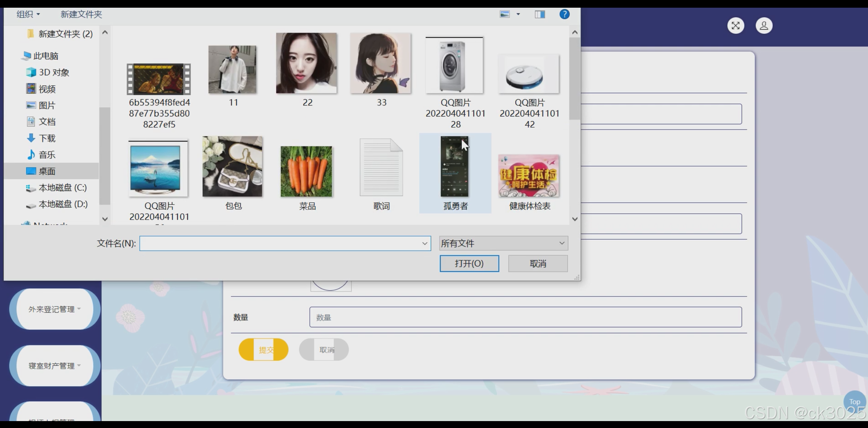Expand the 寝室财产管理 sidebar menu
Screen dimensions: 868x428
point(54,366)
